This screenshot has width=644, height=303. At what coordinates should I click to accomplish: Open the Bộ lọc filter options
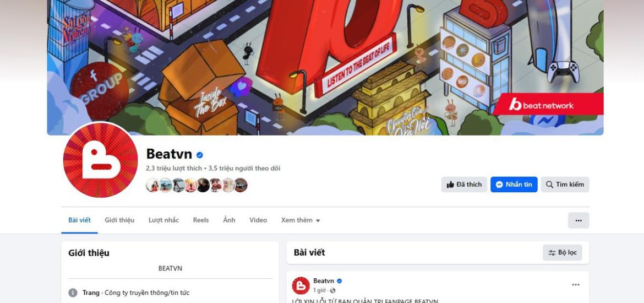point(563,252)
